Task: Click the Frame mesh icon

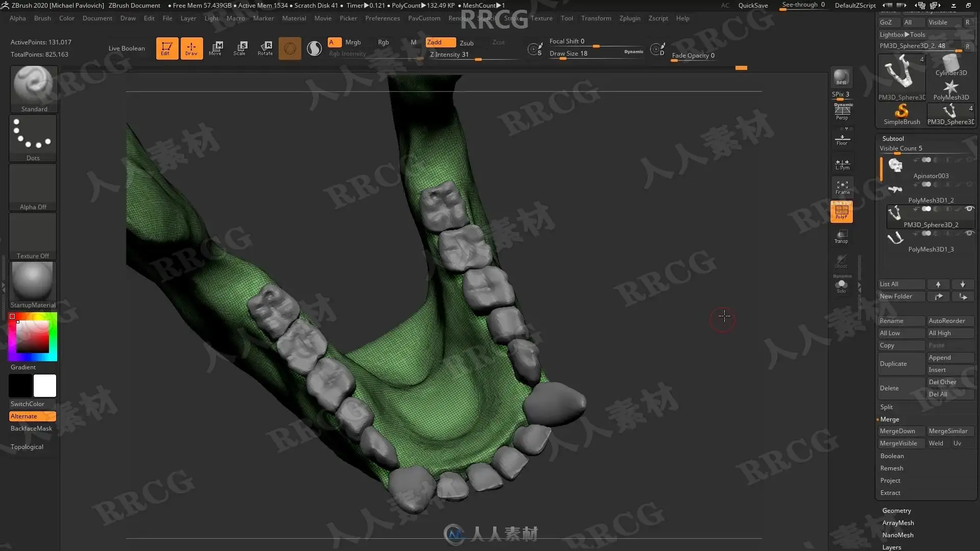Action: pyautogui.click(x=842, y=187)
